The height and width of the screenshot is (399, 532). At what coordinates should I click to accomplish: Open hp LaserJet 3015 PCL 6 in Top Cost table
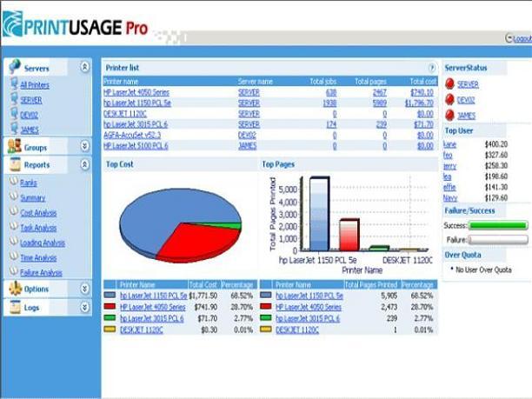(x=151, y=318)
